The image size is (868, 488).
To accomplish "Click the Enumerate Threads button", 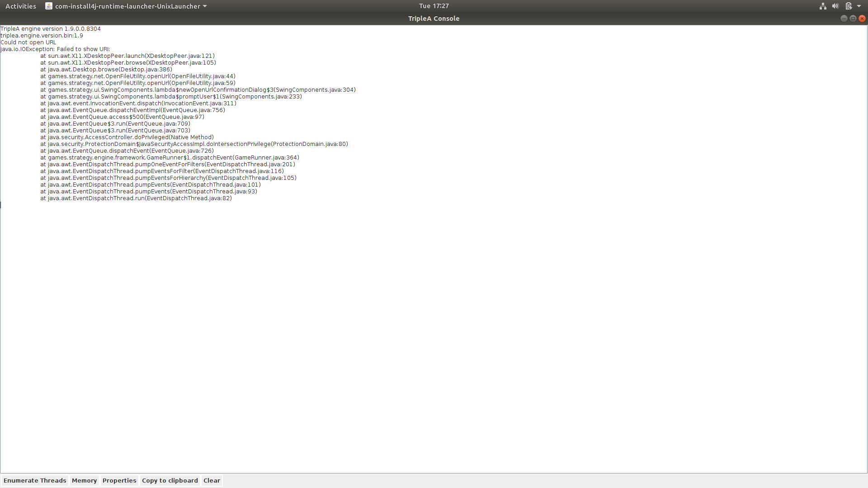I will [x=35, y=480].
